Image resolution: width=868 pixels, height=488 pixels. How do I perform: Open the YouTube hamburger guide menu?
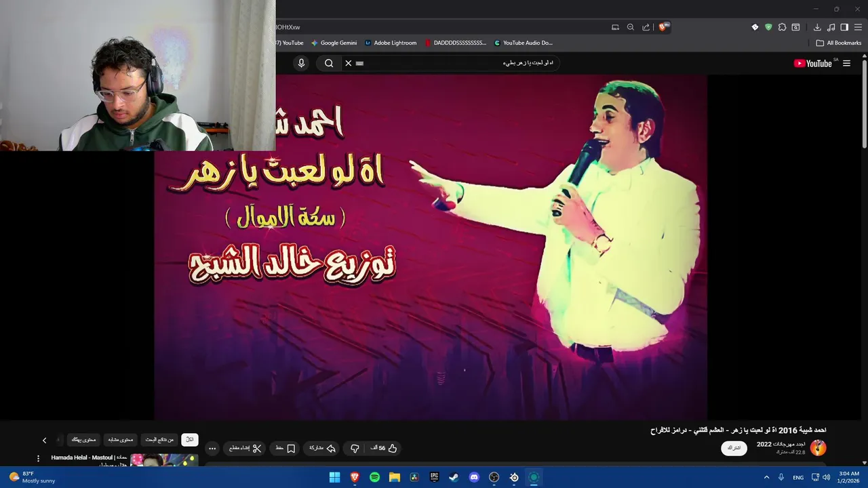(846, 63)
